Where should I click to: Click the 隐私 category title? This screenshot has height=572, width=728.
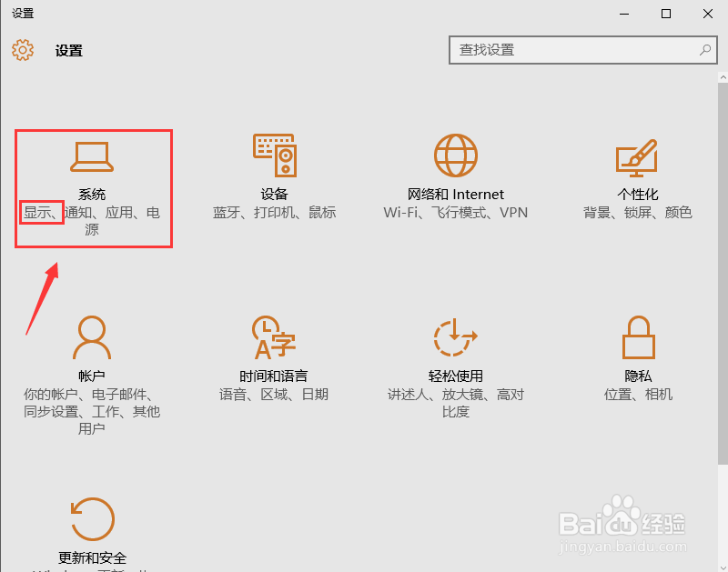[x=638, y=376]
